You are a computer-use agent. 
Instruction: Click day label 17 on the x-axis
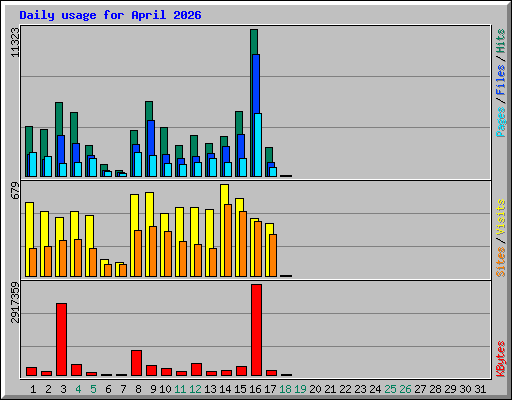[x=270, y=389]
